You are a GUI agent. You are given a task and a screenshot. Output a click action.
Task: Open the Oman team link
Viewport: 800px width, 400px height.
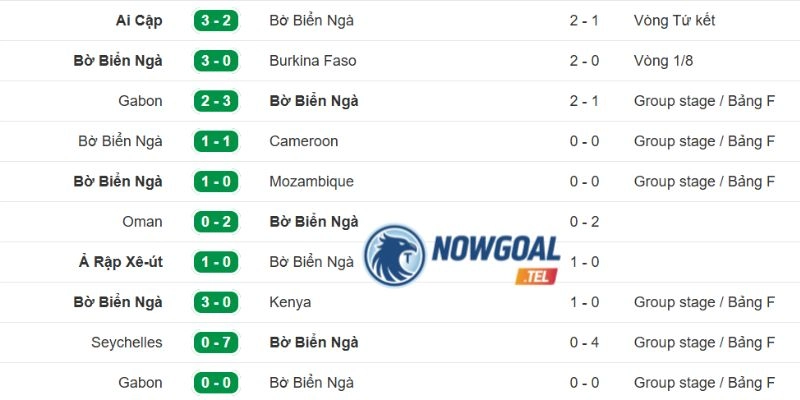click(x=142, y=222)
